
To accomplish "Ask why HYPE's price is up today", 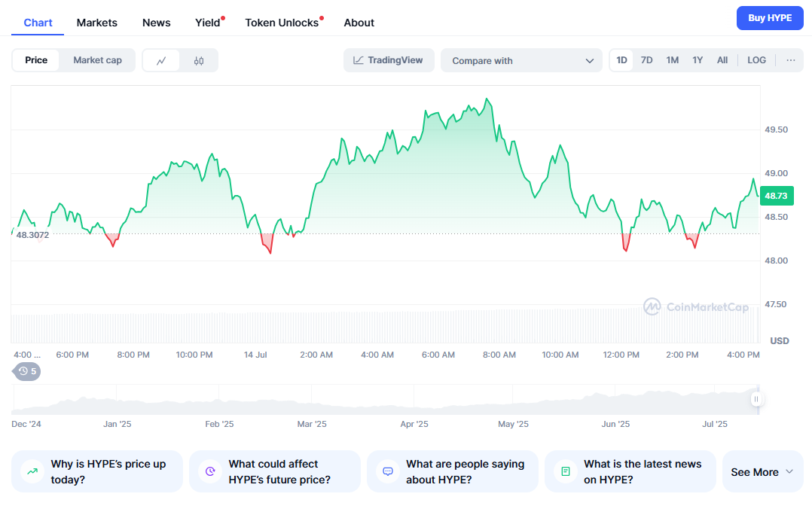I will [x=97, y=471].
